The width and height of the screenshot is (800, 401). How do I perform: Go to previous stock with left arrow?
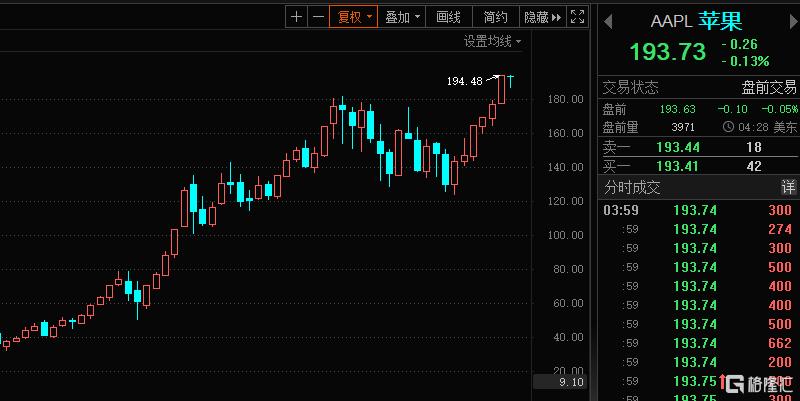(x=608, y=22)
